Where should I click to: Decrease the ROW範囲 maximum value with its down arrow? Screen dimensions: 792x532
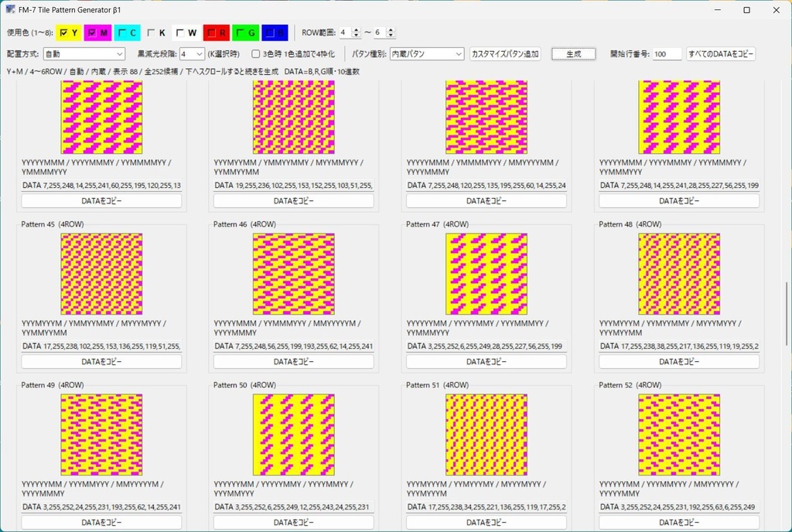pos(391,36)
